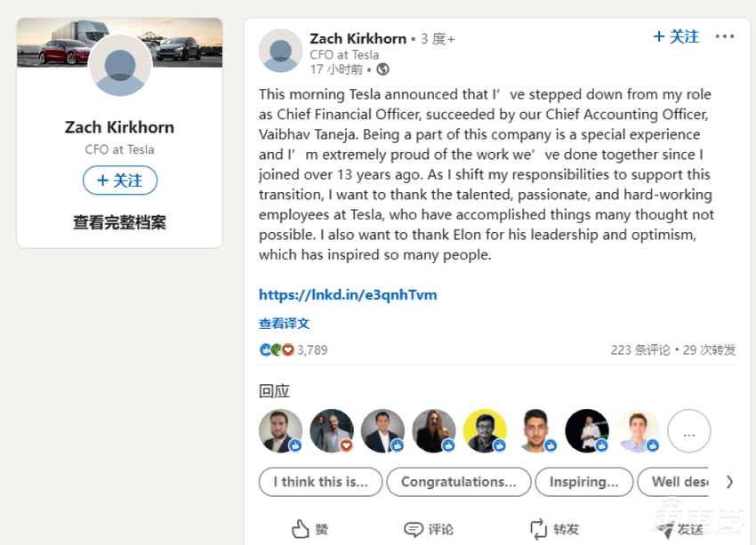
Task: Follow Zach Kirkhorn from post header
Action: (676, 37)
